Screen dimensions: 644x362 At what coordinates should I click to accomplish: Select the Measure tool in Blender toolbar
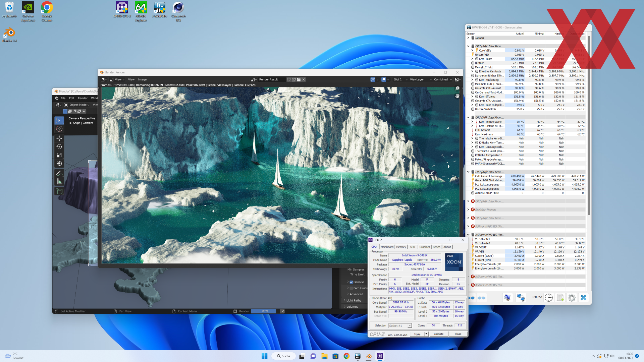[x=59, y=182]
